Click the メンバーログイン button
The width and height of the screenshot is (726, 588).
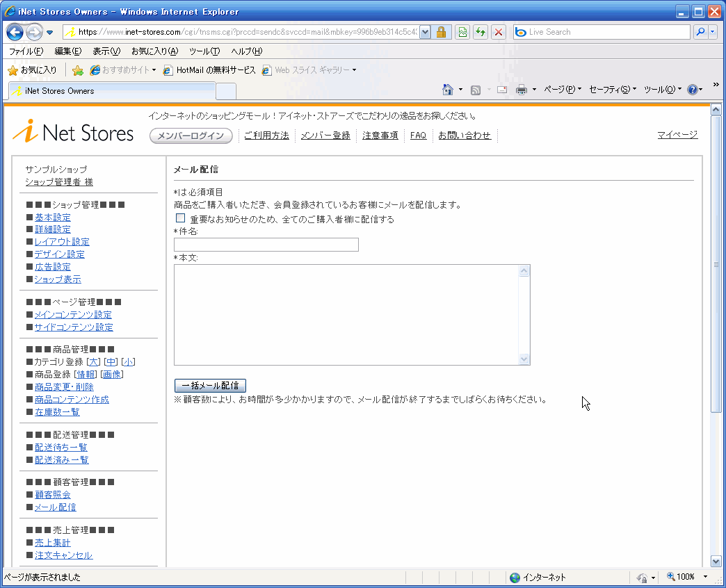pyautogui.click(x=191, y=136)
